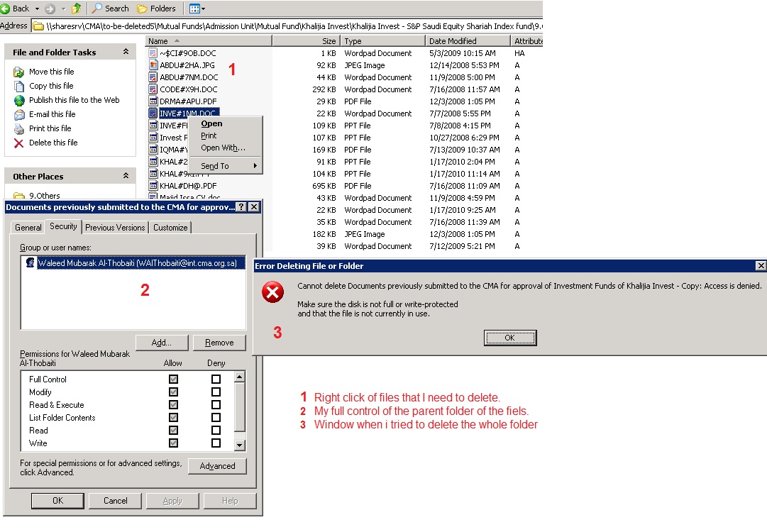This screenshot has height=532, width=767.
Task: Click OK in the properties dialog
Action: 57,501
